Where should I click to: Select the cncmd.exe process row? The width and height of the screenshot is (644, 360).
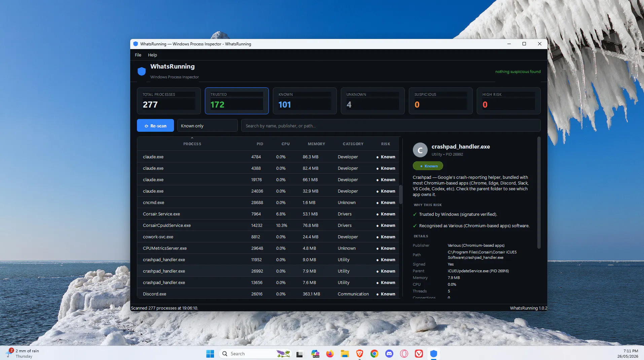[x=268, y=202]
